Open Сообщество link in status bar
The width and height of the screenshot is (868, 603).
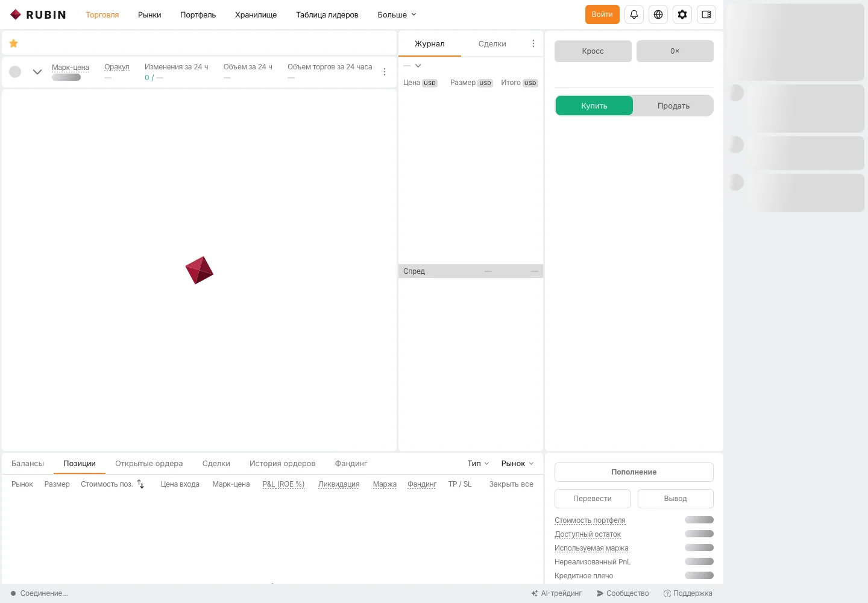tap(623, 593)
